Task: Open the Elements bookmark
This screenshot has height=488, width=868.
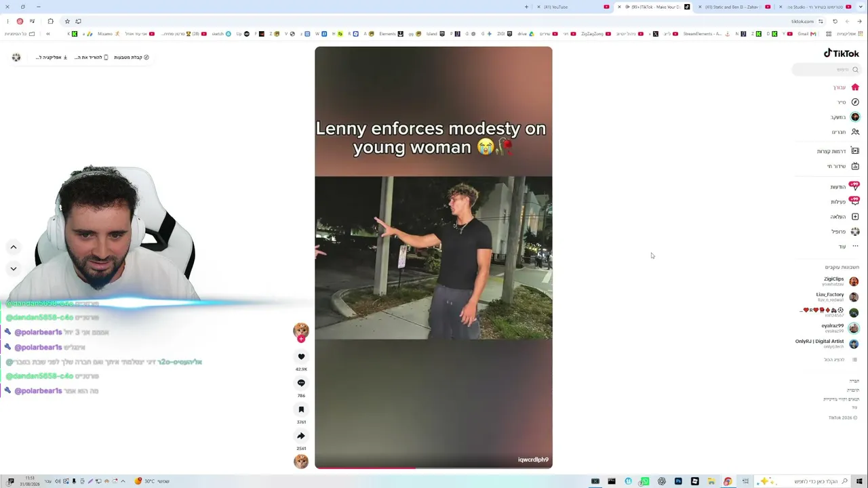Action: point(391,34)
